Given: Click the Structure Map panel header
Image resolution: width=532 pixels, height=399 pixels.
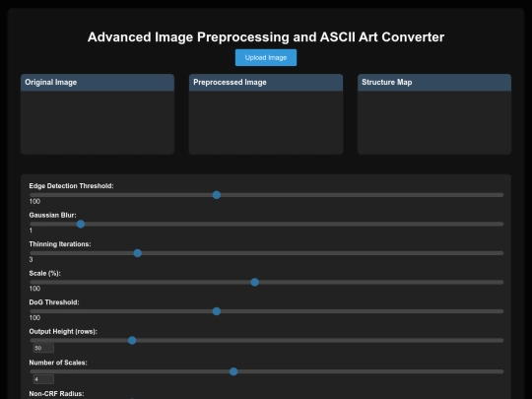Looking at the screenshot, I should pyautogui.click(x=434, y=83).
